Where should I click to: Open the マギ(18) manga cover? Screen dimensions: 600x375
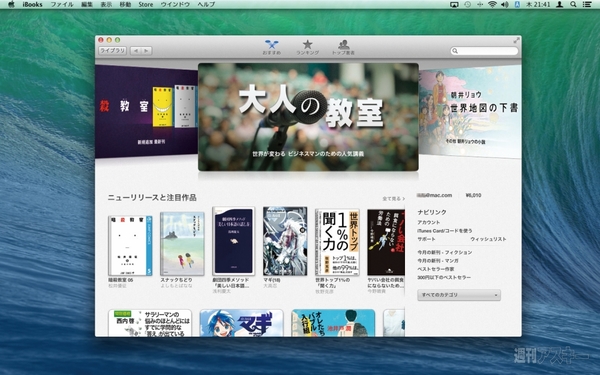[285, 241]
